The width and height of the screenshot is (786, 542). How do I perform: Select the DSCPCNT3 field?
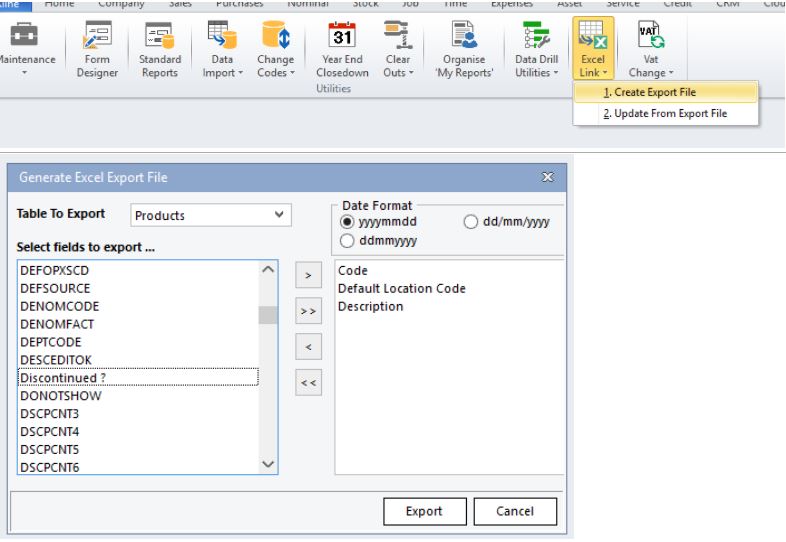point(138,414)
